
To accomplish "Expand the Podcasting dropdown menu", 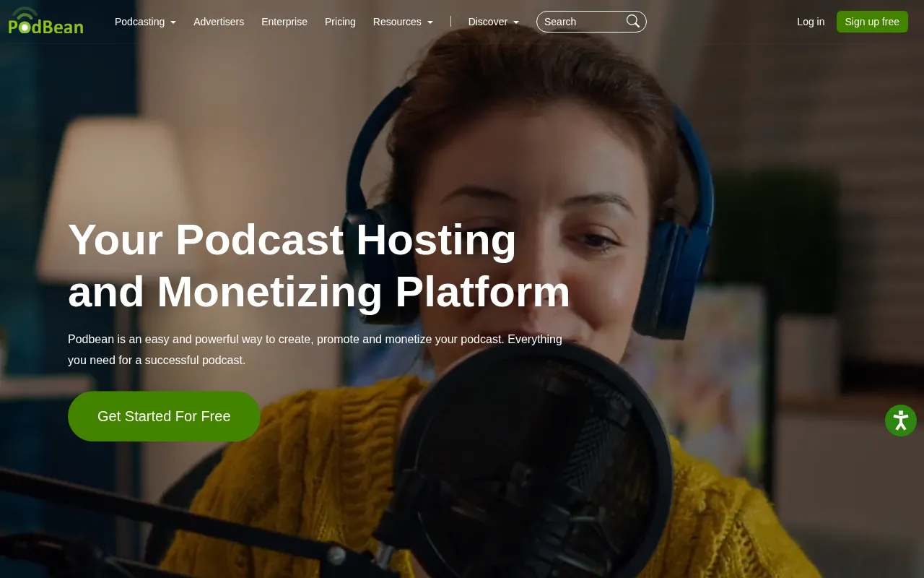I will (145, 22).
